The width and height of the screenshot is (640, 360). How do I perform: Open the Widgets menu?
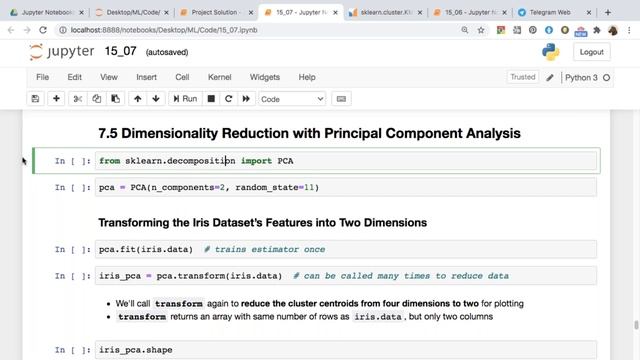click(264, 77)
